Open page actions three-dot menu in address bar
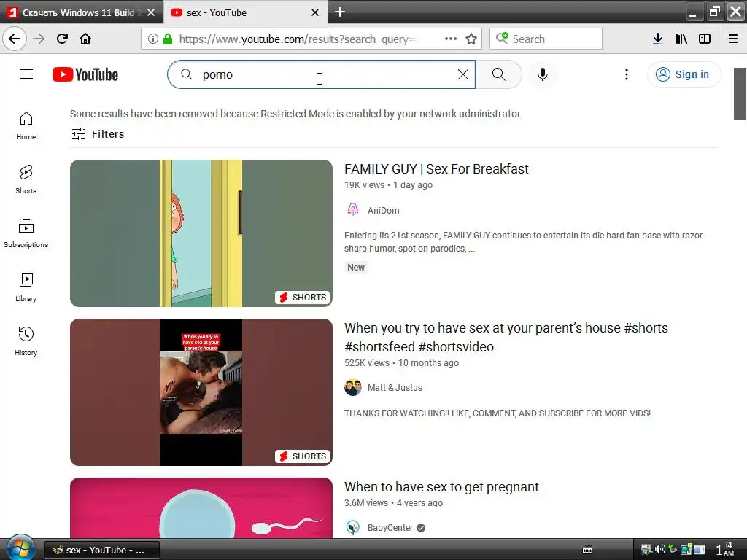This screenshot has width=747, height=560. coord(451,39)
